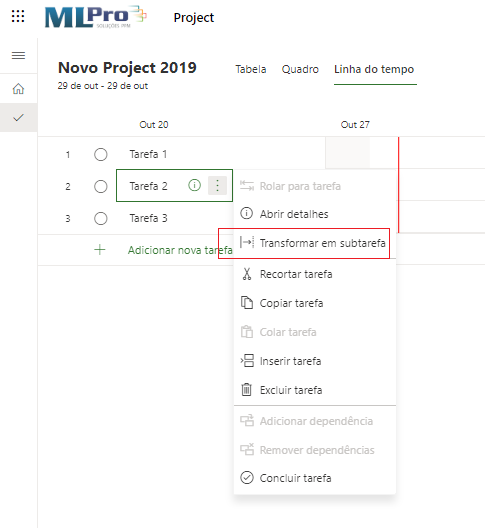Select the Linha do tempo tab

click(x=374, y=69)
